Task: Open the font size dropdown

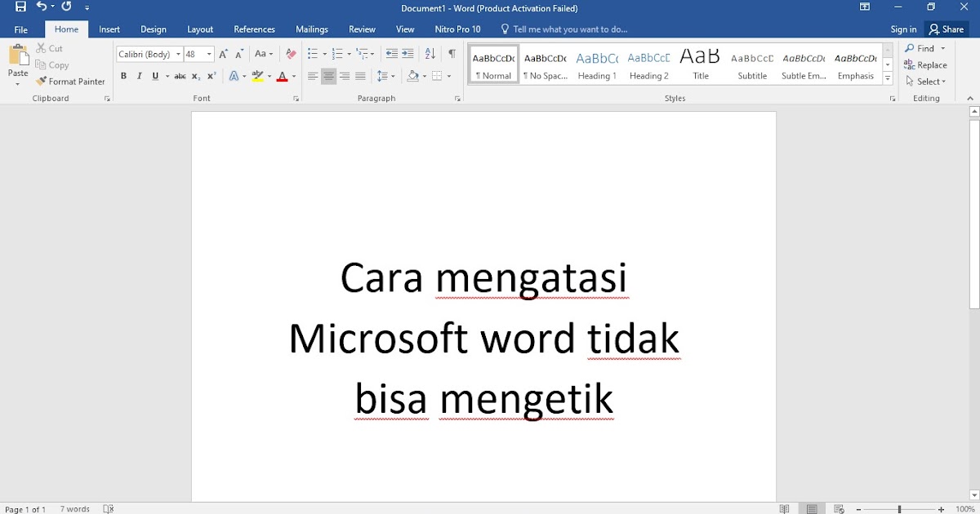Action: [210, 55]
